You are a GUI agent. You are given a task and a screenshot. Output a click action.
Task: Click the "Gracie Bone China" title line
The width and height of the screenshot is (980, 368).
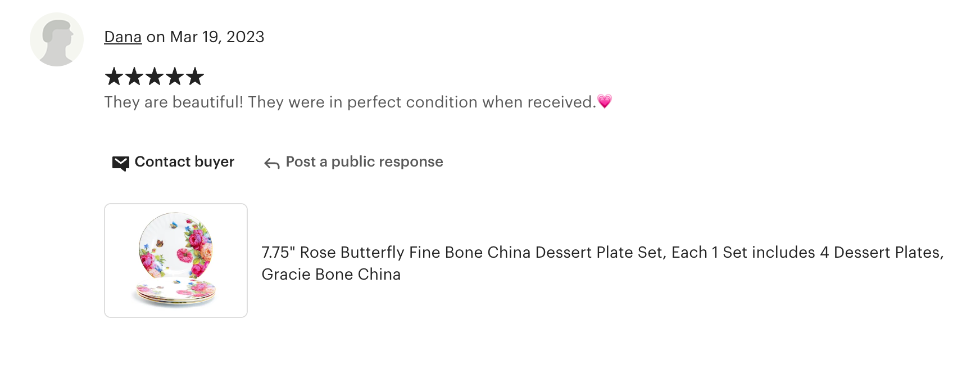(331, 275)
